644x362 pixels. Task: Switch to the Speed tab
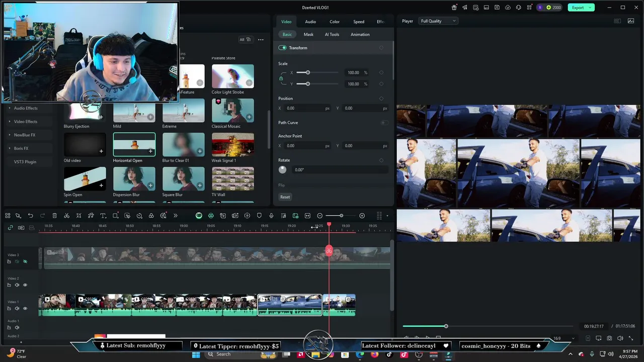359,22
